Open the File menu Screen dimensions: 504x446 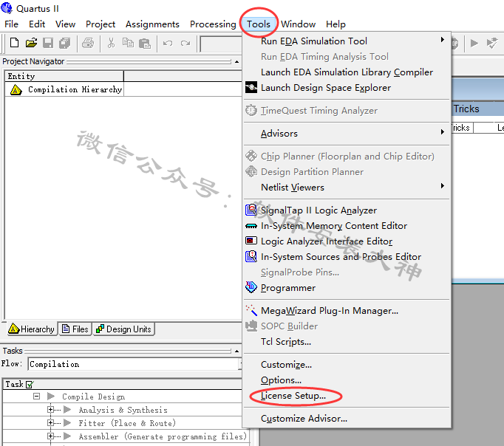coord(11,24)
